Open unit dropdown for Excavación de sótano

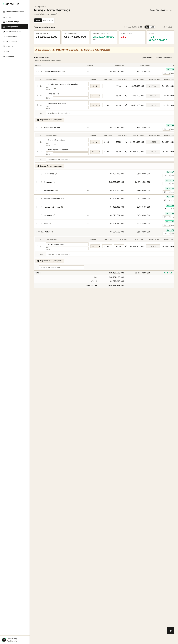[95, 142]
